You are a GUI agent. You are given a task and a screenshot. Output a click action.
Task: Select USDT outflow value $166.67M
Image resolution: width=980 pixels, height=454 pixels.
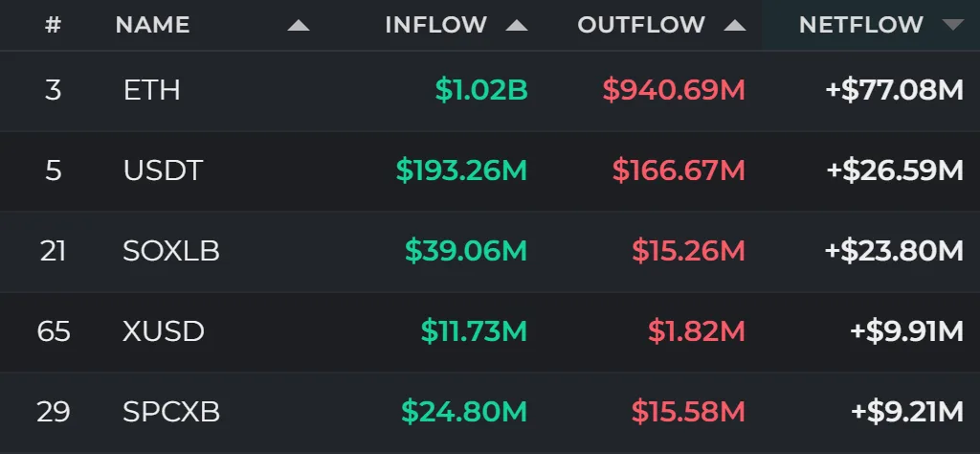679,170
